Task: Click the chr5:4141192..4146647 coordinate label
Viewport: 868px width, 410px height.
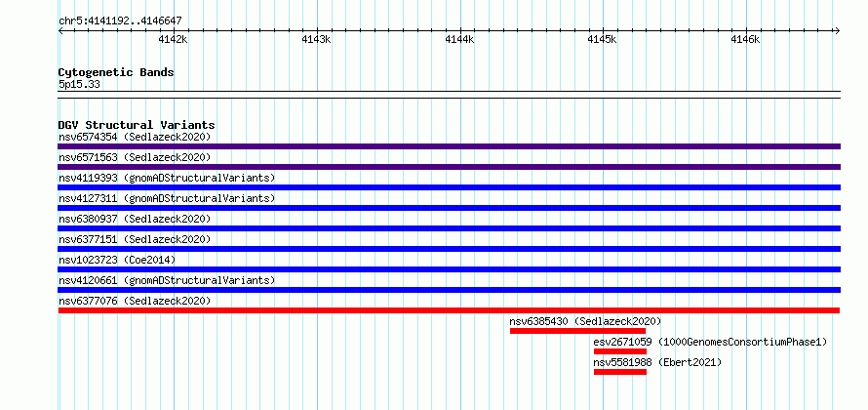Action: [x=120, y=21]
